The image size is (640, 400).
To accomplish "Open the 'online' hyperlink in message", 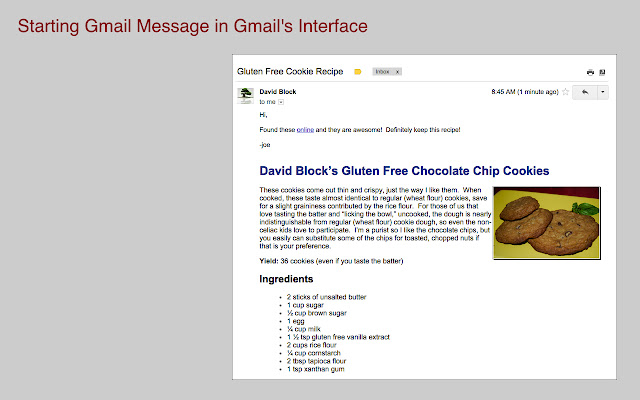I will 305,130.
